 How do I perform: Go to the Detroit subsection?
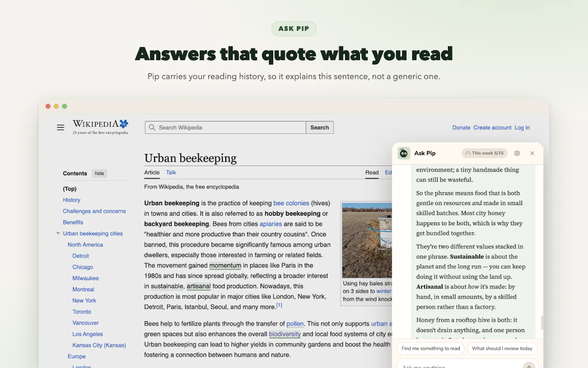[81, 256]
